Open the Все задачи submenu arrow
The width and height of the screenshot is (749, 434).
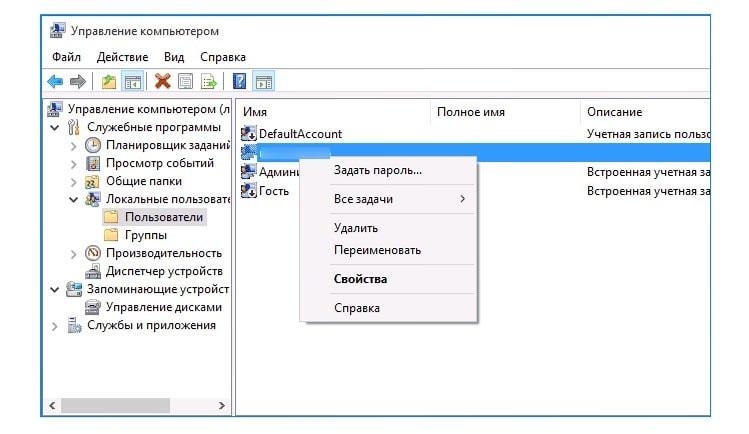click(462, 199)
